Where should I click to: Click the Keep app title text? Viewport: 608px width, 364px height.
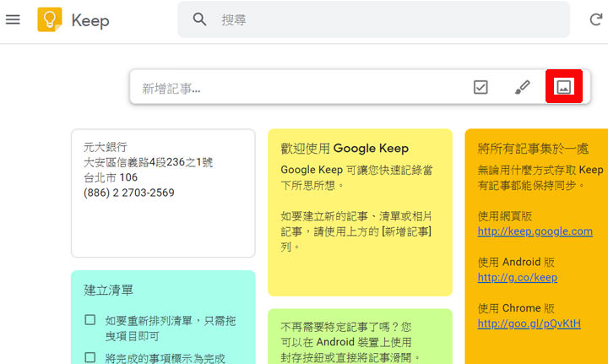tap(90, 20)
